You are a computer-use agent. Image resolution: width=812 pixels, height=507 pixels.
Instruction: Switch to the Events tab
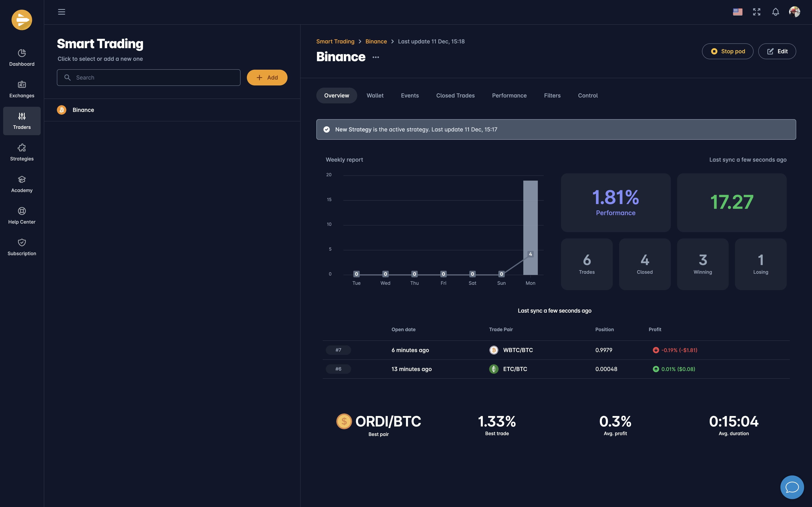[410, 96]
